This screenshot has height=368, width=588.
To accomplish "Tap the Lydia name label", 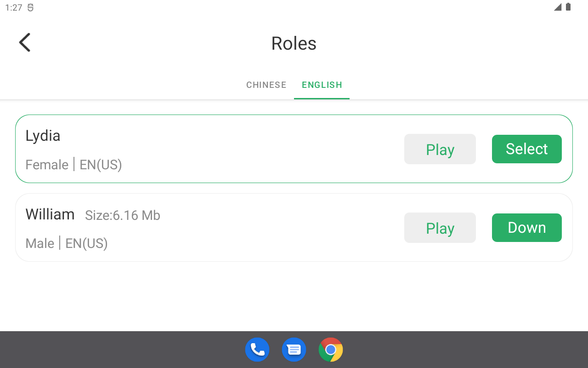I will click(x=43, y=136).
